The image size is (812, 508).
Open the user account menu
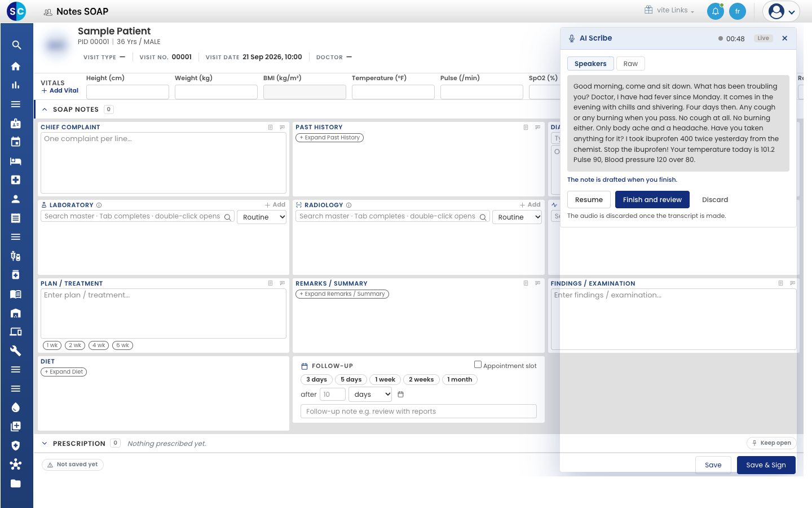pyautogui.click(x=781, y=11)
